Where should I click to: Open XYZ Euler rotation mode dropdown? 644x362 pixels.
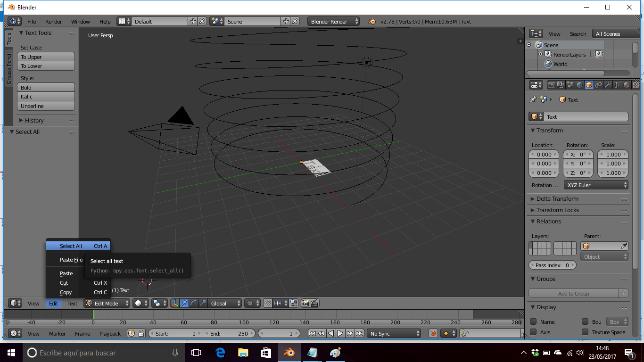596,185
